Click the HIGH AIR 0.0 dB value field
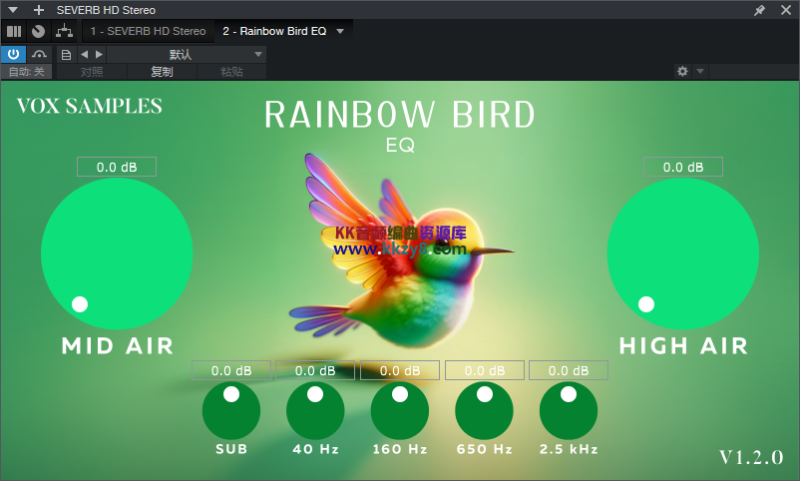The width and height of the screenshot is (800, 481). point(683,167)
